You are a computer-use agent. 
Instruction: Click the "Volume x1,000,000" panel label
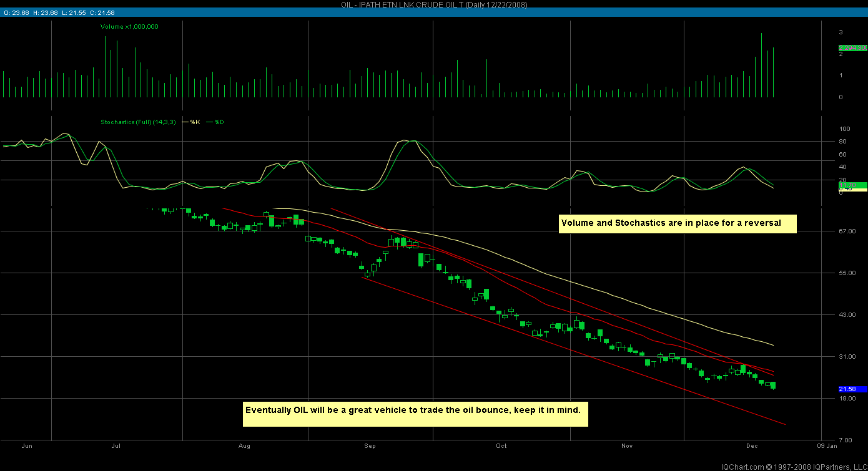tap(129, 27)
